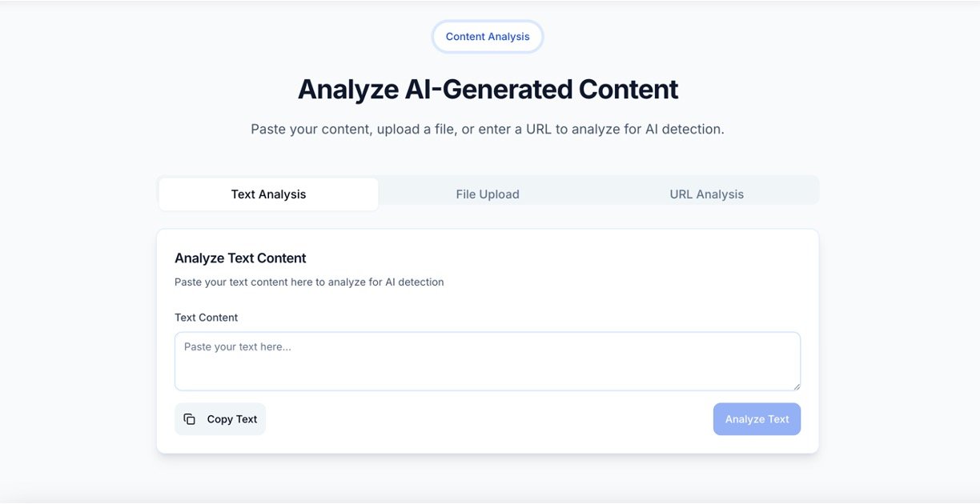This screenshot has height=504, width=980.
Task: Click the copy icon beside Copy Text
Action: pos(190,419)
